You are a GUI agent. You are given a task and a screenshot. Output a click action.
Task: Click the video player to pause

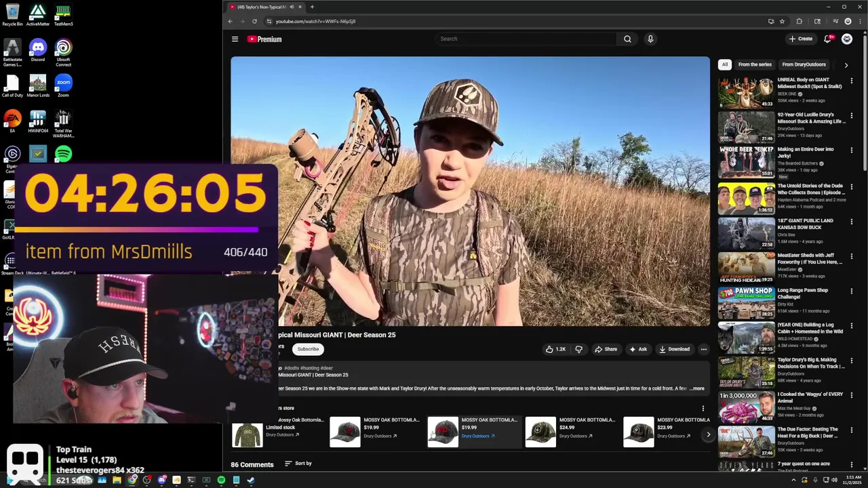(470, 191)
